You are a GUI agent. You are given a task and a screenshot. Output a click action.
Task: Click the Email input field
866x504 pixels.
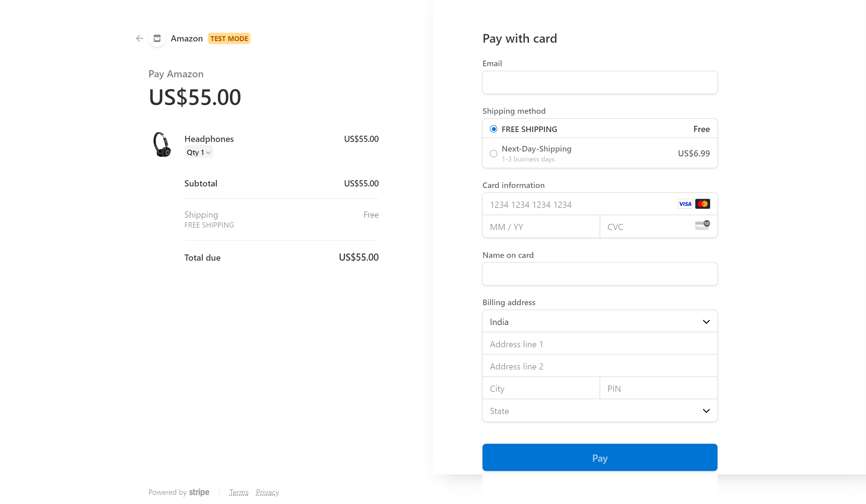[599, 82]
